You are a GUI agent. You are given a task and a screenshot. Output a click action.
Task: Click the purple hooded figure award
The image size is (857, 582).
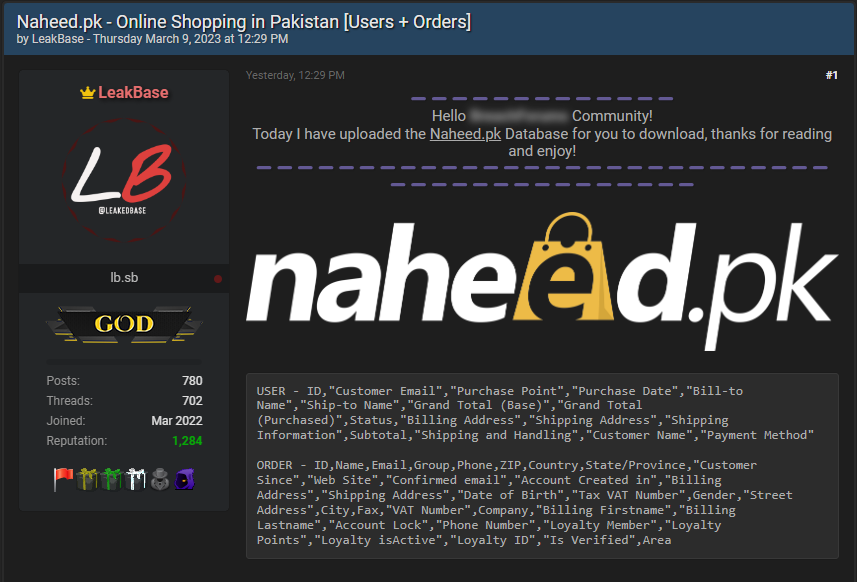(x=185, y=479)
